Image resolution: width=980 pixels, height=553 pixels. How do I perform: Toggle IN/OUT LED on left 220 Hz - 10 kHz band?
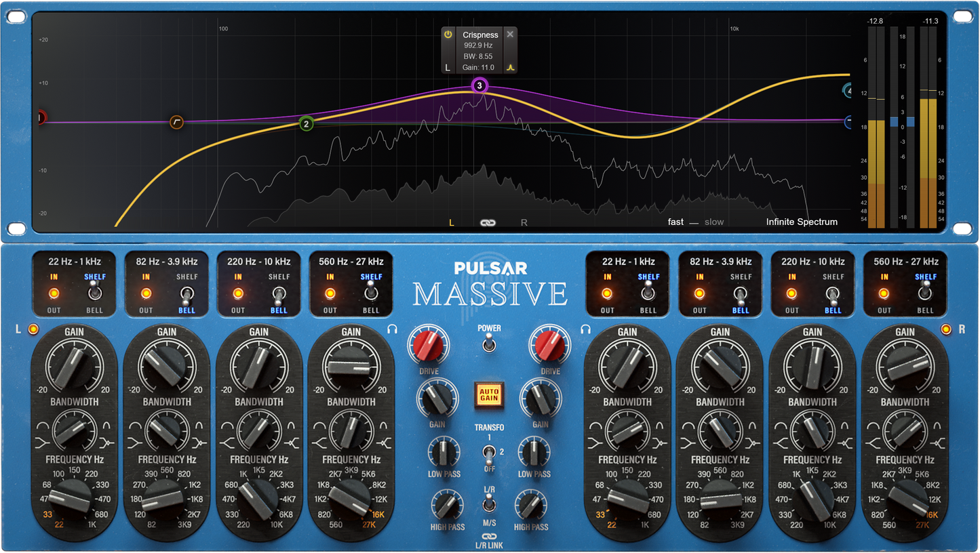pyautogui.click(x=238, y=293)
